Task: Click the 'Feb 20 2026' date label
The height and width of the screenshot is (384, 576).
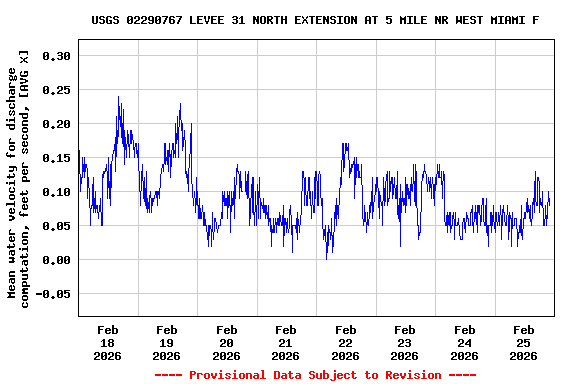Action: pos(226,343)
